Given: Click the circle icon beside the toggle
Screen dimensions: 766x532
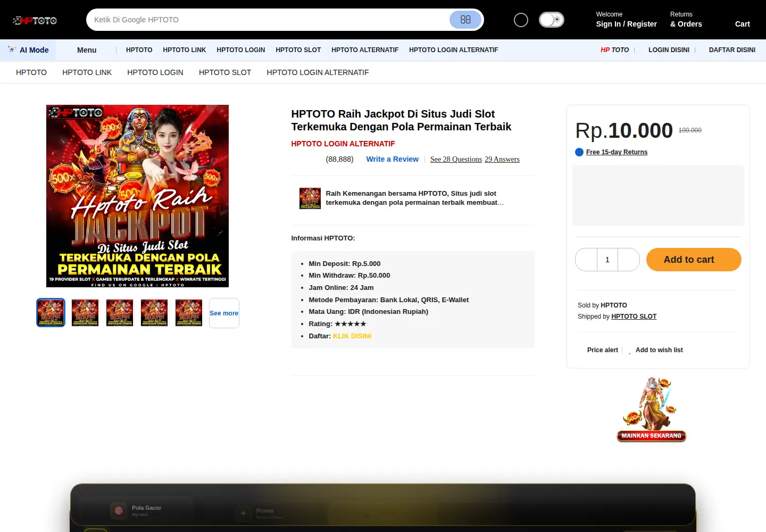Looking at the screenshot, I should click(521, 20).
